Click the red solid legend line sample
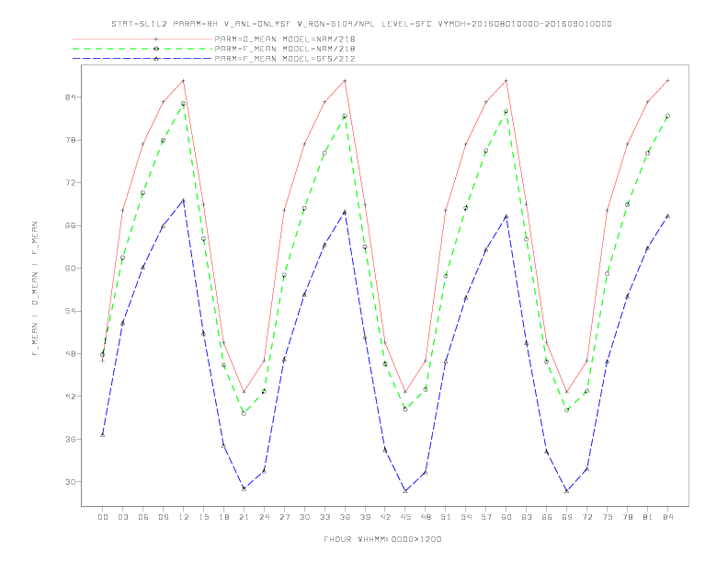The height and width of the screenshot is (563, 728). click(142, 39)
